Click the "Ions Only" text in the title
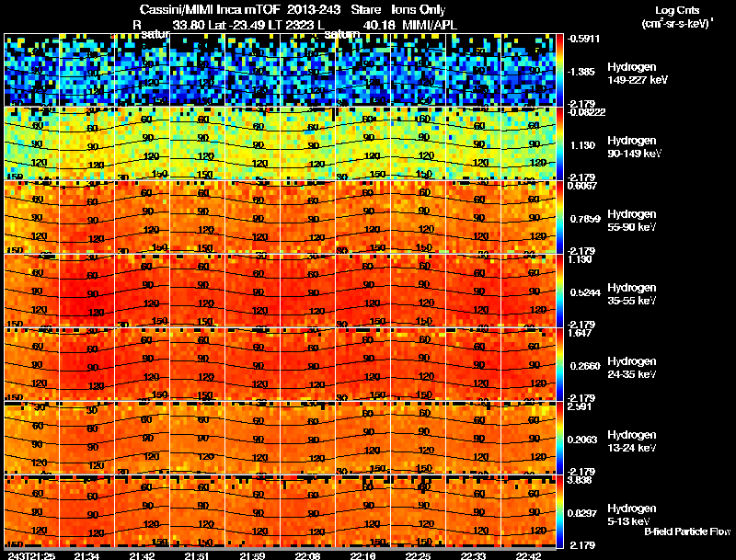Image resolution: width=736 pixels, height=560 pixels. [x=419, y=10]
